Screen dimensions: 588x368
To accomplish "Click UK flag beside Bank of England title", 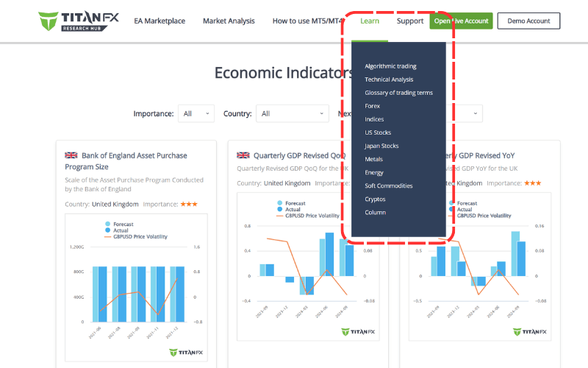I will tap(71, 155).
